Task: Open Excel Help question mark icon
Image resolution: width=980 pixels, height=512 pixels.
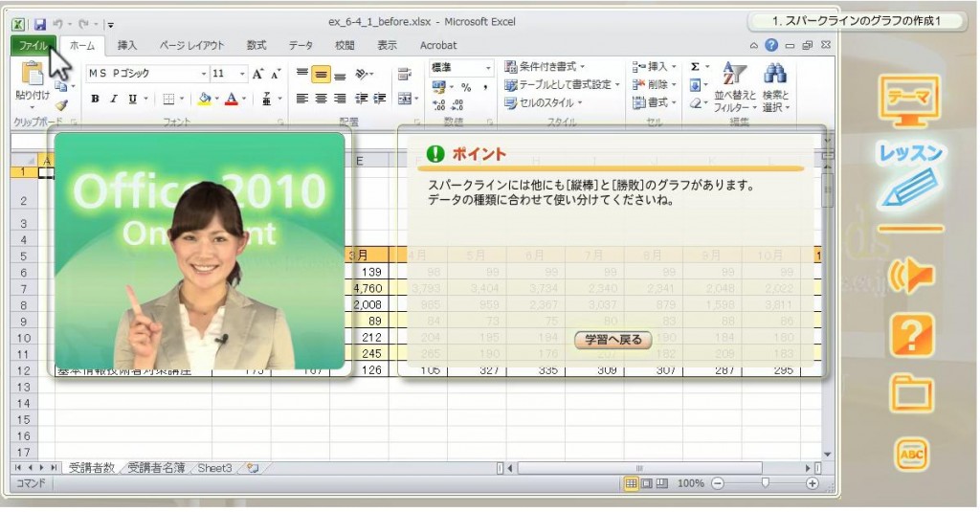Action: 772,45
